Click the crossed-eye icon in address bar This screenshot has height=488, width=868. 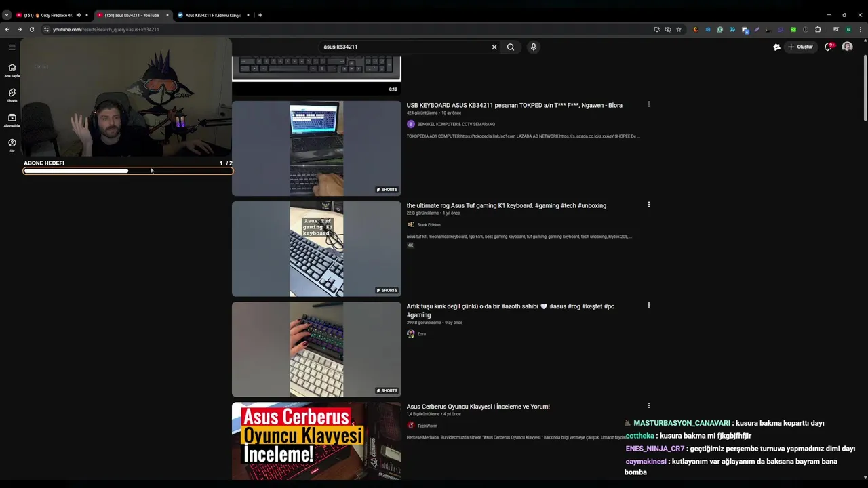[668, 29]
